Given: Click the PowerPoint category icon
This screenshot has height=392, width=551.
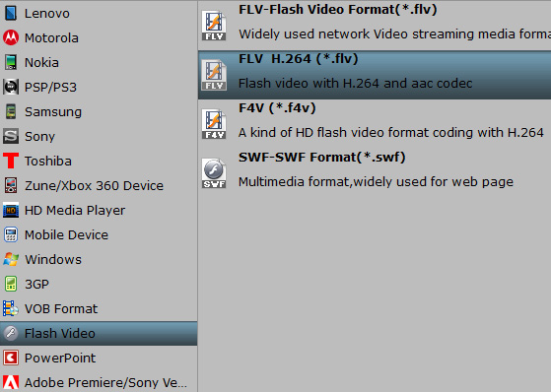Looking at the screenshot, I should point(11,358).
